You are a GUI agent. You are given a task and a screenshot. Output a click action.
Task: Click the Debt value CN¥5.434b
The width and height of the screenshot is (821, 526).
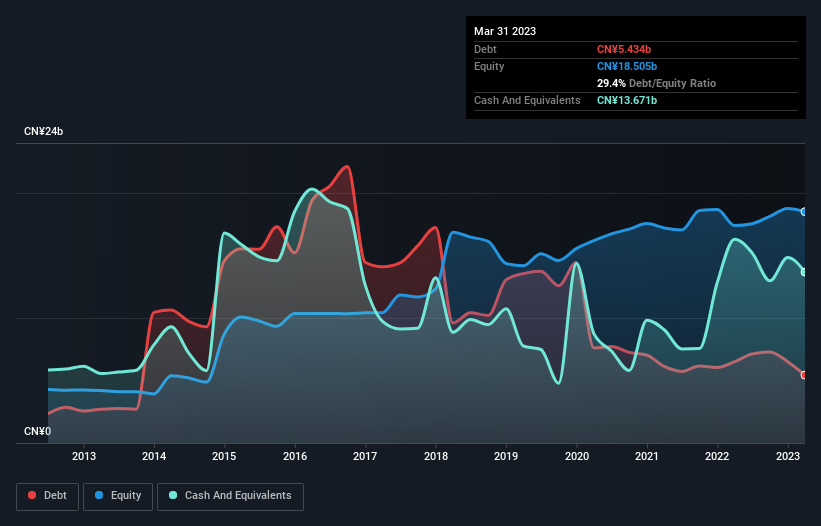point(624,49)
